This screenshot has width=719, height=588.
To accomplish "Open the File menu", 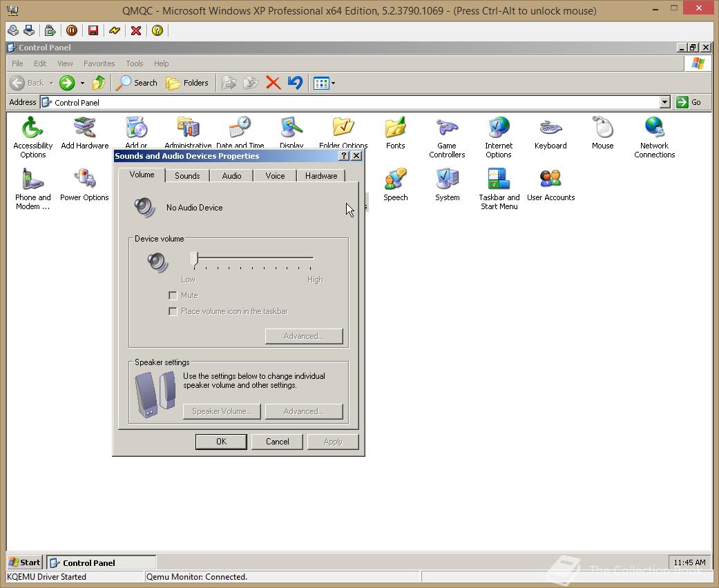I will [17, 63].
